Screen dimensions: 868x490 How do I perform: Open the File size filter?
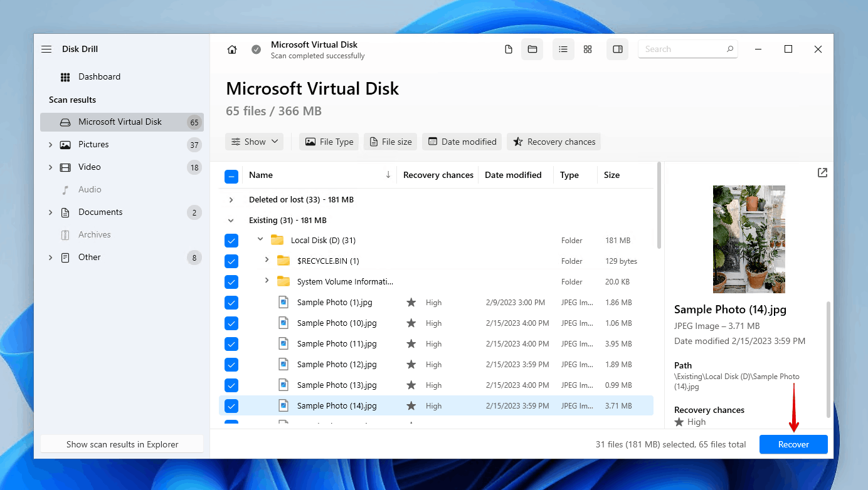tap(391, 142)
